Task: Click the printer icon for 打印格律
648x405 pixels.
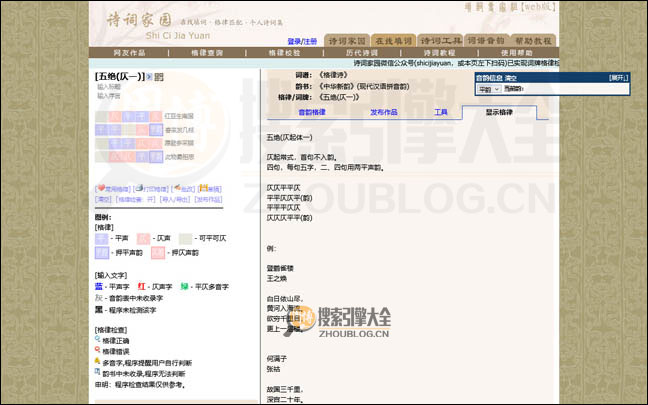Action: coord(139,189)
